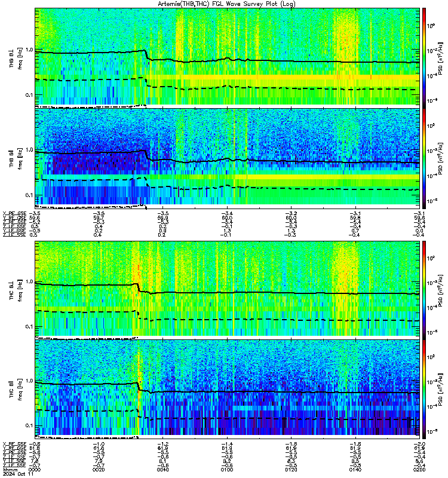Click the 'hhmm' time axis label
The width and height of the screenshot is (448, 478).
pyautogui.click(x=9, y=470)
